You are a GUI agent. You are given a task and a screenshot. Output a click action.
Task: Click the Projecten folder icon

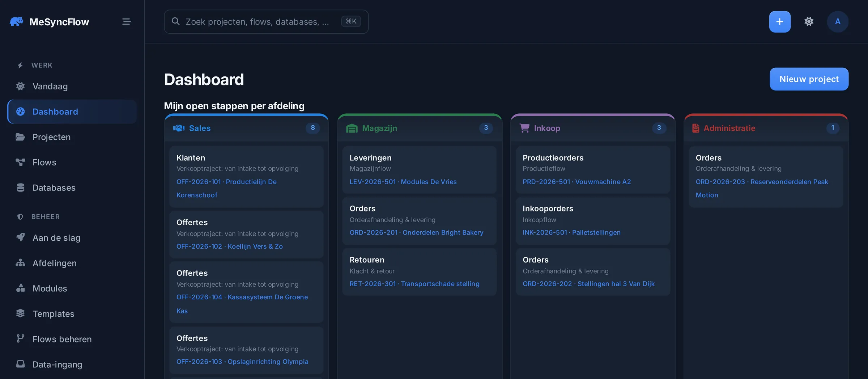tap(21, 137)
